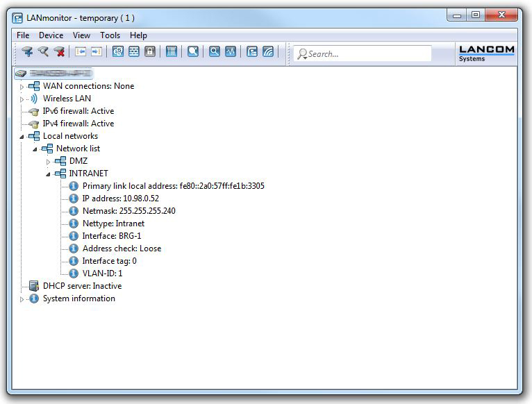Click the activity waveform toolbar icon

coord(231,51)
